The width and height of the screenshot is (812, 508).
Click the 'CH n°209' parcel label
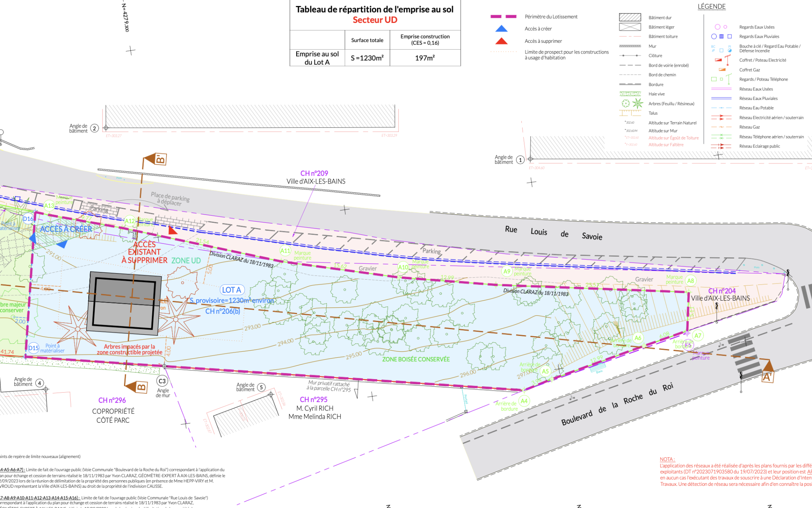[314, 173]
